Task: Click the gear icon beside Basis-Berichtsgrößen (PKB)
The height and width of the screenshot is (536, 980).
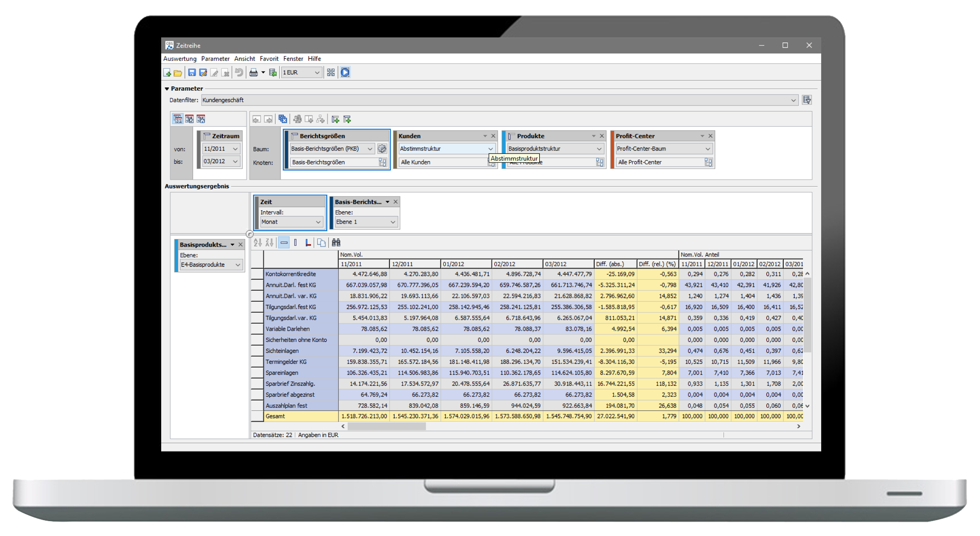Action: tap(382, 149)
